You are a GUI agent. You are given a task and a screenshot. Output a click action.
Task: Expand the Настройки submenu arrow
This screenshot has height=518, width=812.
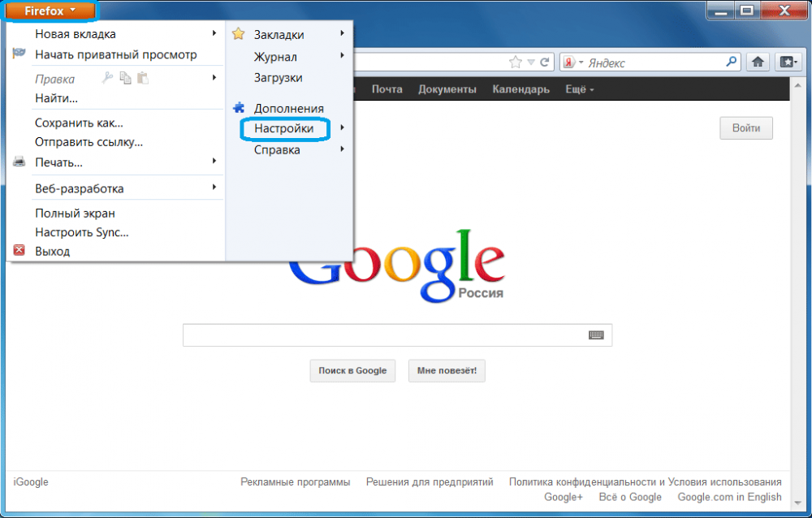coord(343,128)
